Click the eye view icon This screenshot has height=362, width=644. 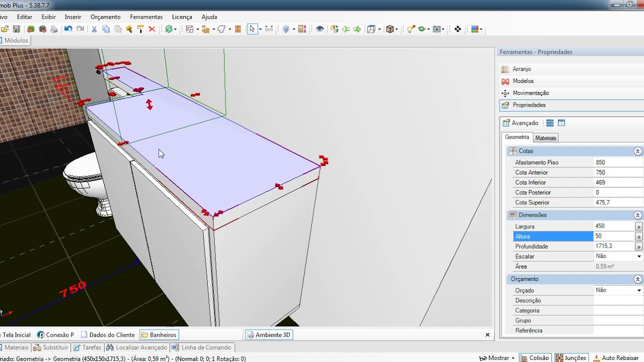click(319, 29)
